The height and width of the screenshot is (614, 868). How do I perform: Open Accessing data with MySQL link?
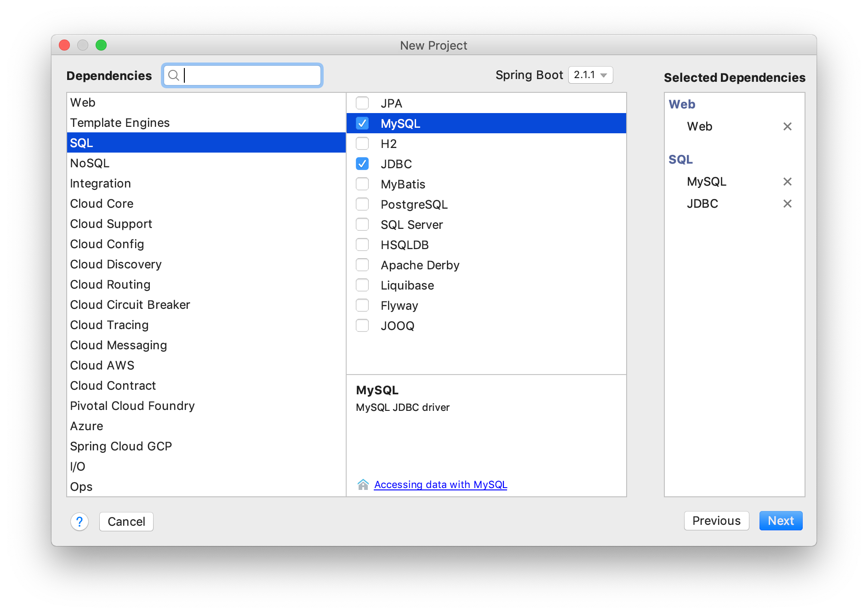(440, 484)
